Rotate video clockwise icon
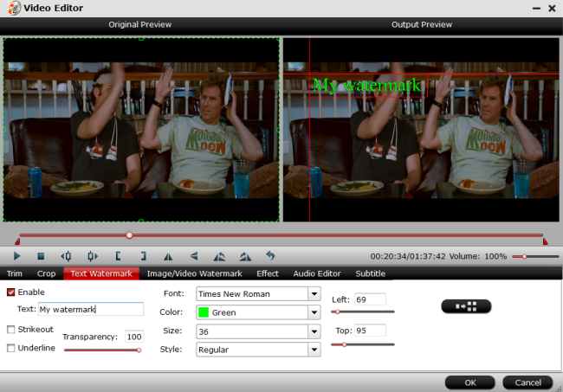This screenshot has height=392, width=563. point(245,256)
